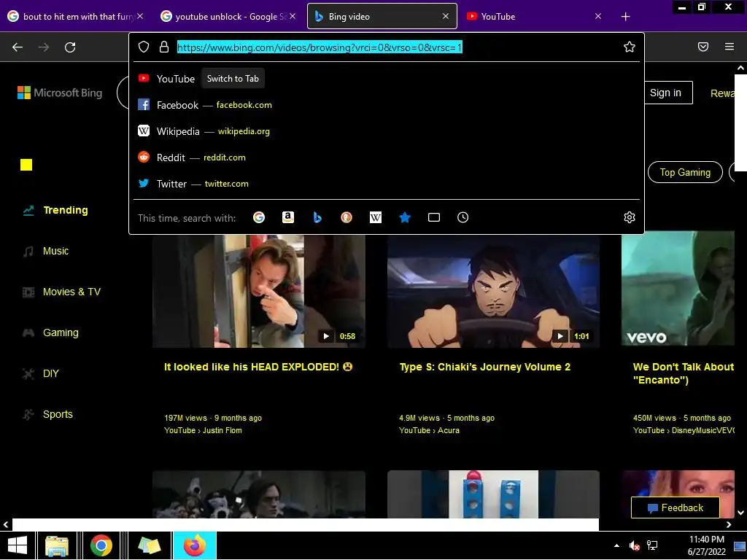Select the Bing video tab

click(x=382, y=16)
